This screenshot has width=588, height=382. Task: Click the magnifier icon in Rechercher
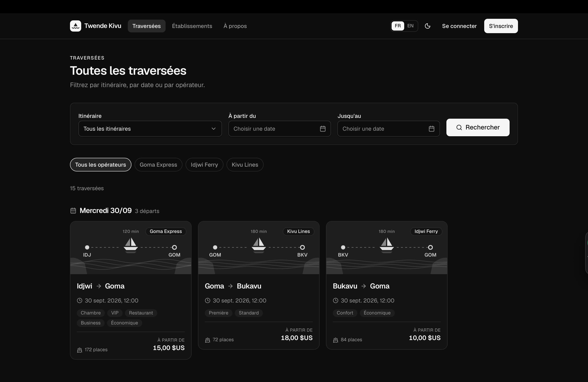(459, 127)
